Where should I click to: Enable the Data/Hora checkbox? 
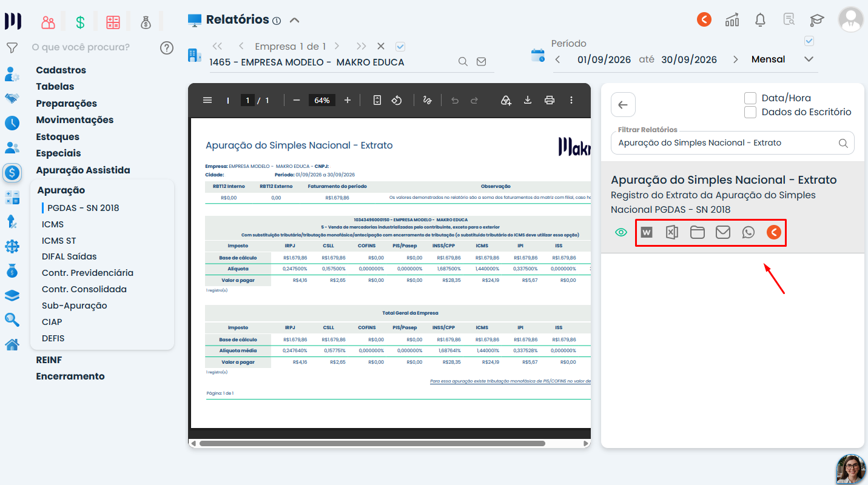pos(750,98)
